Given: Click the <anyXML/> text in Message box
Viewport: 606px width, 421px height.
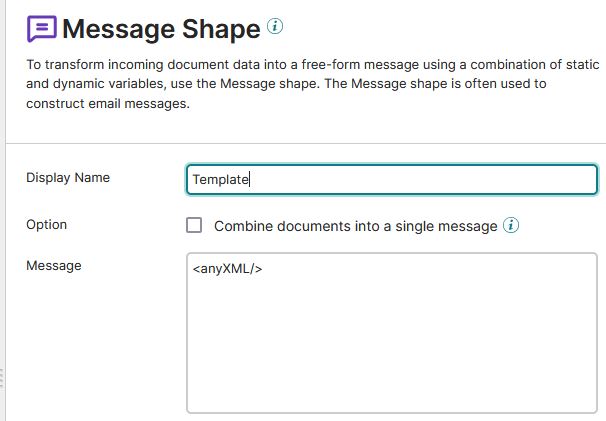Looking at the screenshot, I should click(227, 269).
